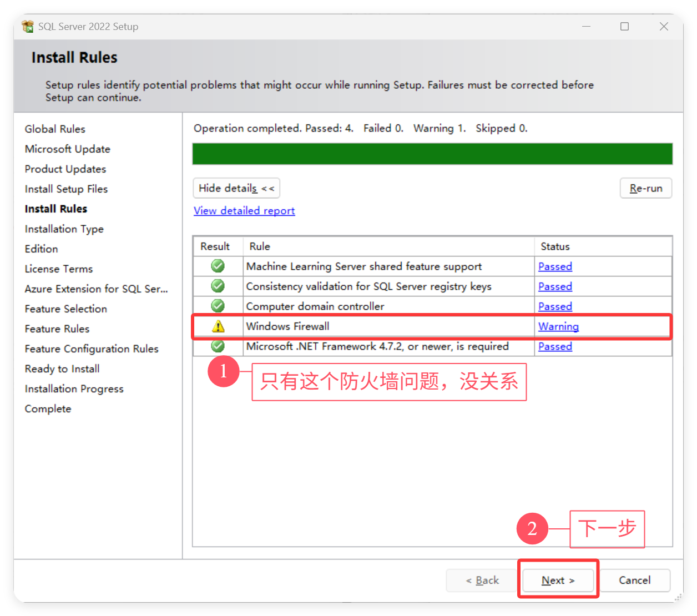
Task: Select Installation Type step
Action: pyautogui.click(x=64, y=229)
